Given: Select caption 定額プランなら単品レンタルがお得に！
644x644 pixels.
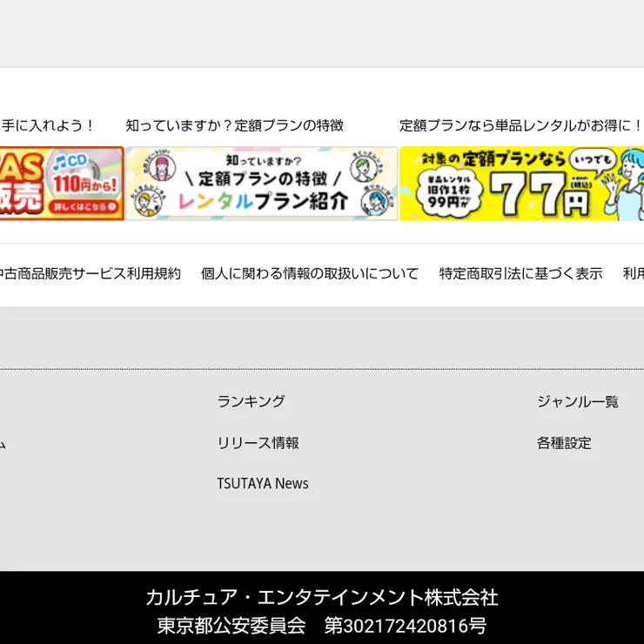Looking at the screenshot, I should click(x=520, y=125).
